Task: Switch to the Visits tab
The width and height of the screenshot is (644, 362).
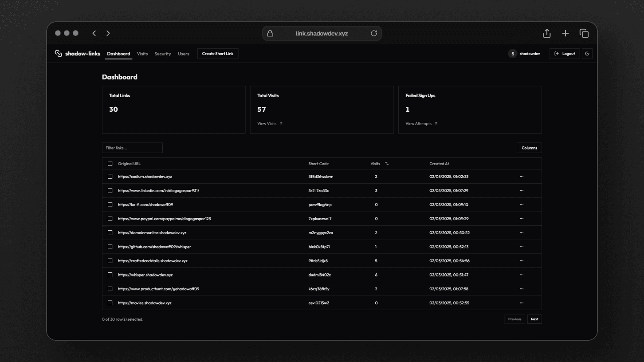Action: pos(142,54)
